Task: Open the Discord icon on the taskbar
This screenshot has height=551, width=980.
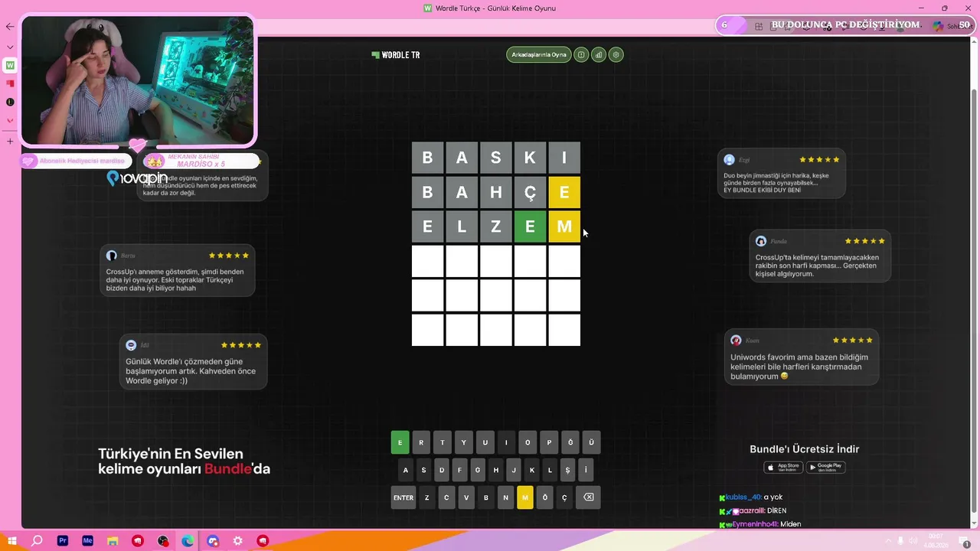Action: click(213, 541)
